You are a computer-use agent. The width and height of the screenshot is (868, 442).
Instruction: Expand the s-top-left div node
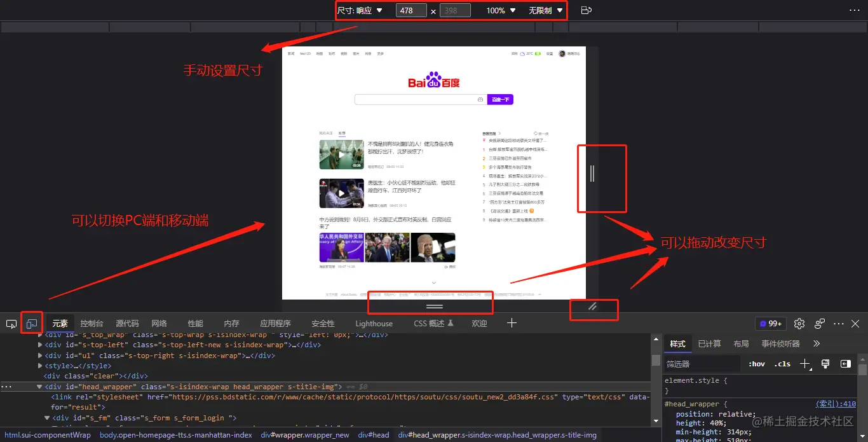pos(41,345)
